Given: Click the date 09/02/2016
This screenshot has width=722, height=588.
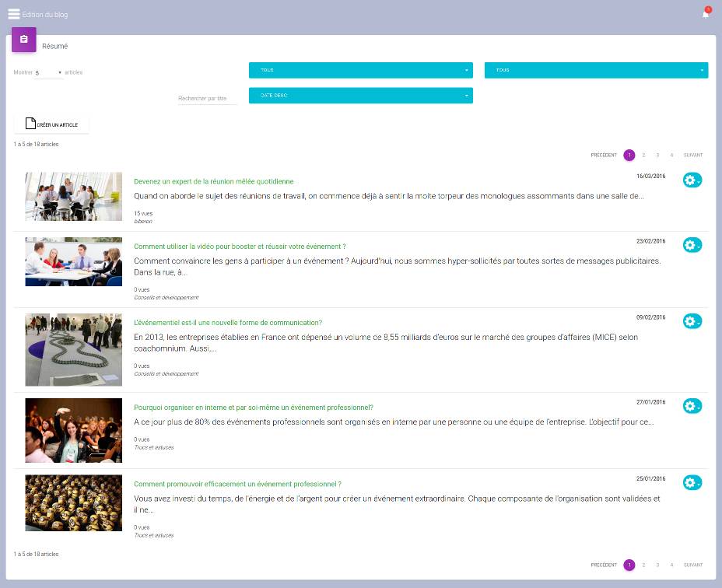Looking at the screenshot, I should (650, 317).
